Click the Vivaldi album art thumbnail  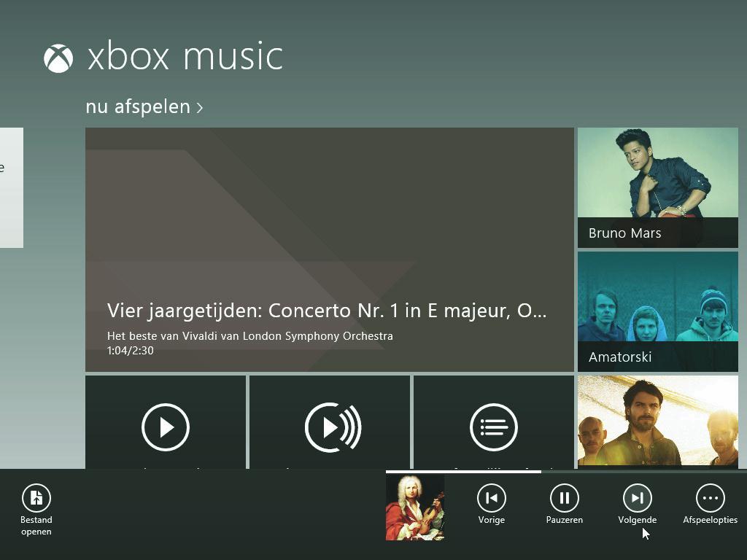tap(415, 507)
